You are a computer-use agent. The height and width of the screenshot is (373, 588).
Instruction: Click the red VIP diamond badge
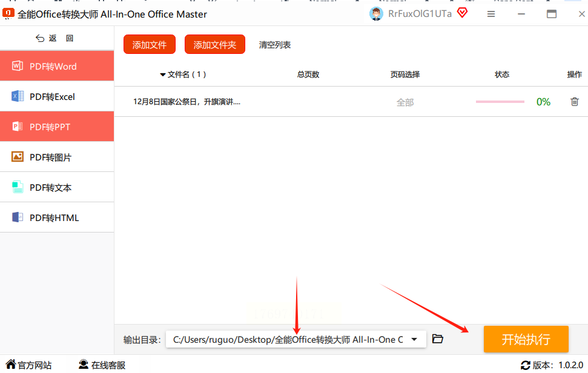(x=463, y=13)
